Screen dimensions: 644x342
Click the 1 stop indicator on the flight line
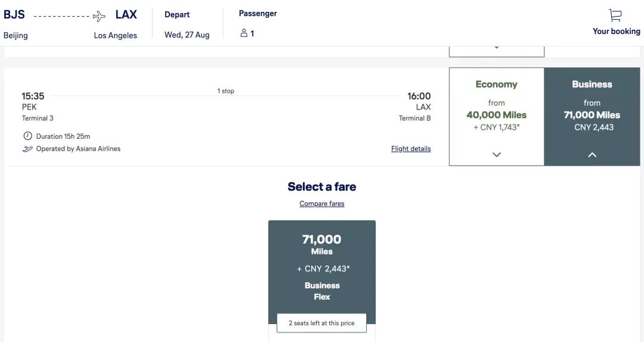225,91
